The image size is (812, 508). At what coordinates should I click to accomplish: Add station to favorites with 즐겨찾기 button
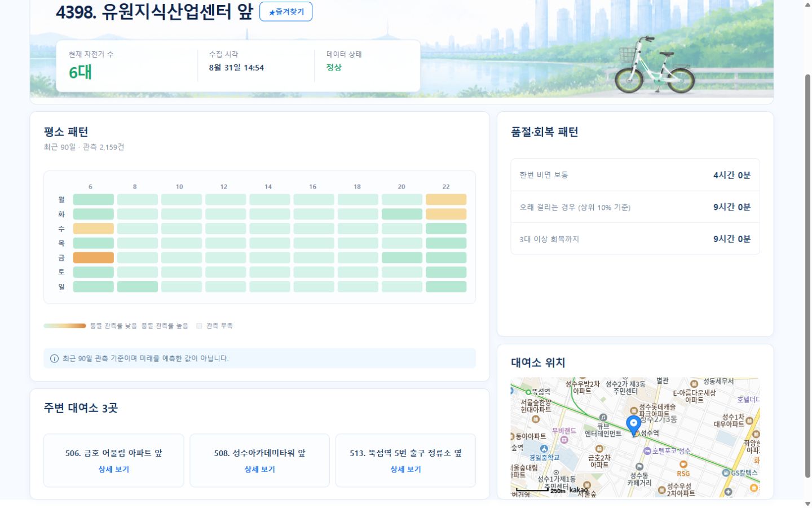pyautogui.click(x=286, y=12)
